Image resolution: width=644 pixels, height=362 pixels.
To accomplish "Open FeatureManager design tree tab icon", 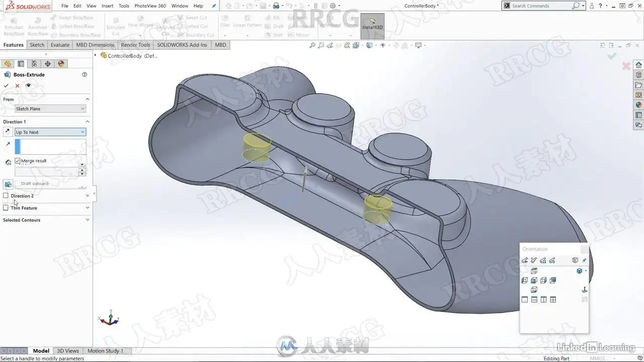I will coord(8,64).
